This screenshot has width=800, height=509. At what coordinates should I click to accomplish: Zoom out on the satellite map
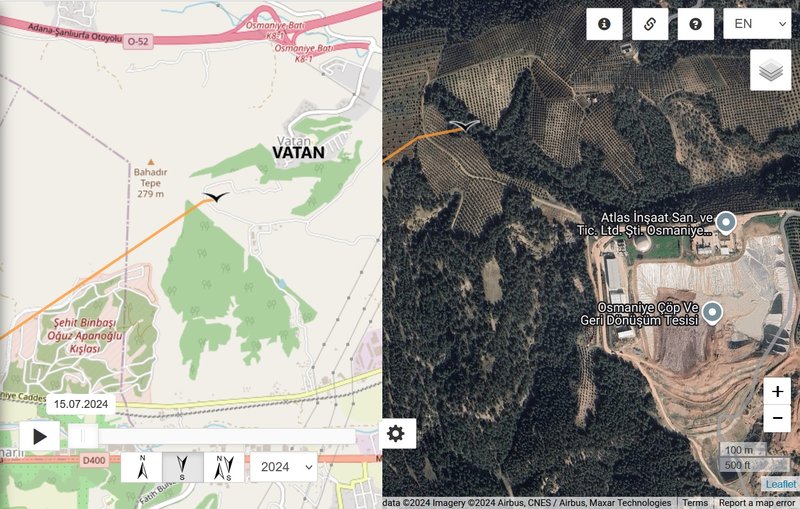777,418
